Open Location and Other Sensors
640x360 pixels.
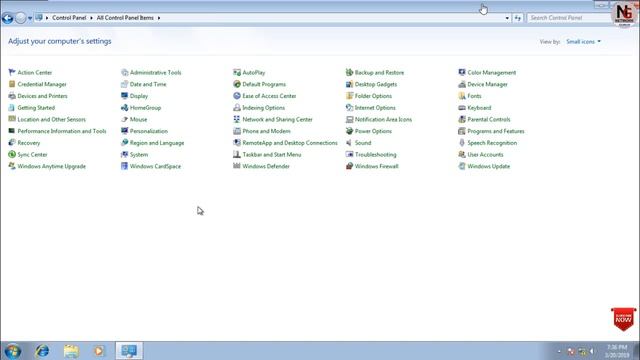(51, 119)
